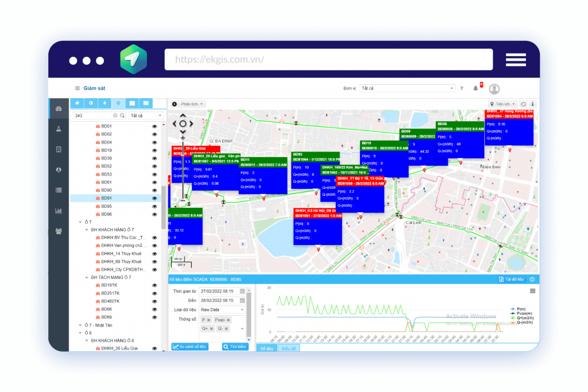This screenshot has width=588, height=392.
Task: Click the Tìm kiếm button
Action: [235, 347]
